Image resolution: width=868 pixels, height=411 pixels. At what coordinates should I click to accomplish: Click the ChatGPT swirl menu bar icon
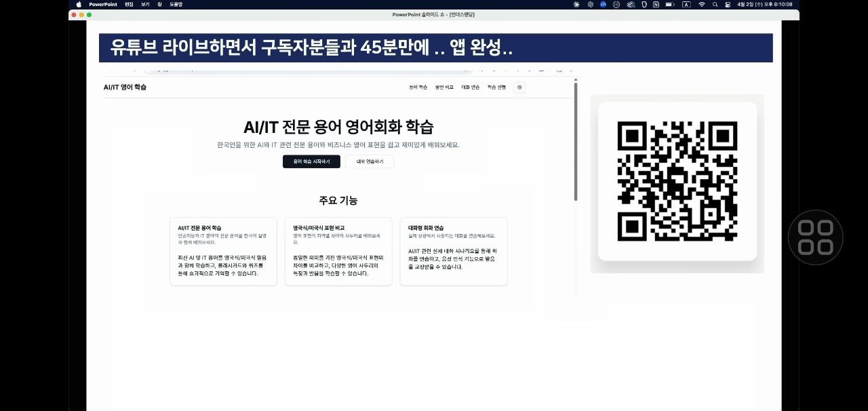click(x=591, y=4)
